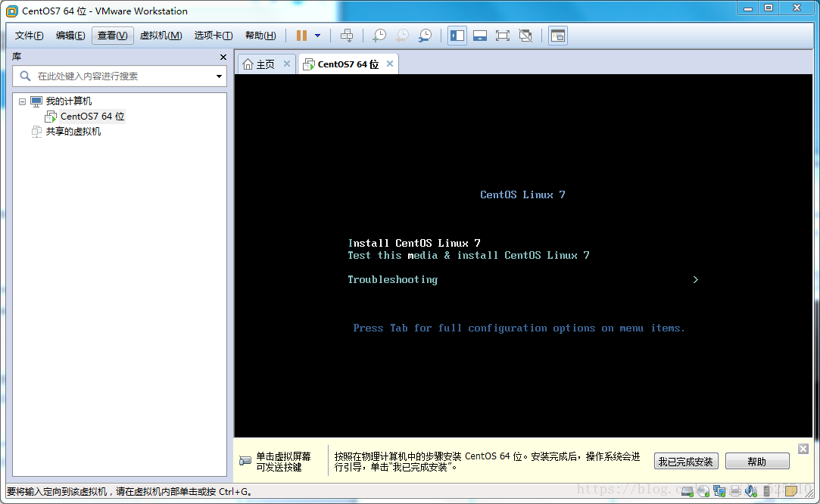Screen dimensions: 820x504
Task: Revert to previous snapshot using the clock-arrow icon
Action: [402, 36]
